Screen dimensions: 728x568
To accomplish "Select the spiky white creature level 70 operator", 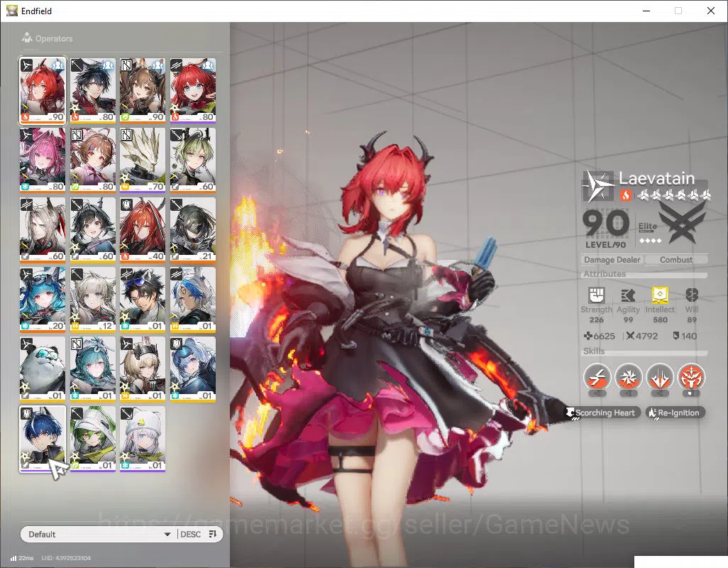I will coord(143,160).
